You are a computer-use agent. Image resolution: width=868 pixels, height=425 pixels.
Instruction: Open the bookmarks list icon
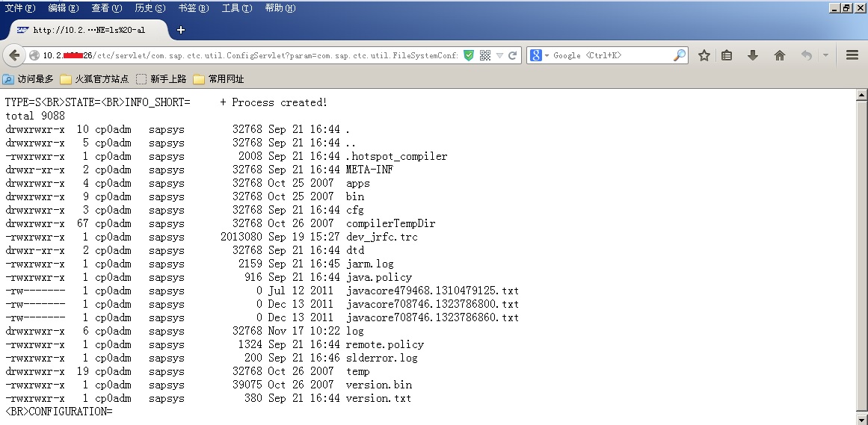727,55
